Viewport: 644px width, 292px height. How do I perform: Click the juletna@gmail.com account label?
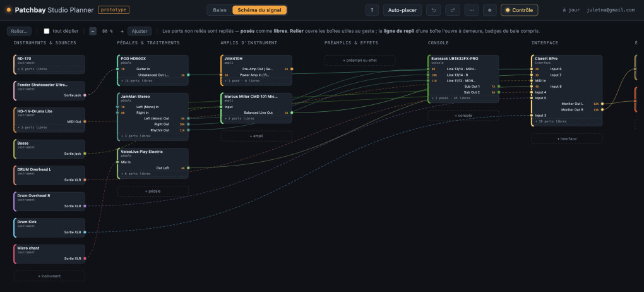[611, 10]
